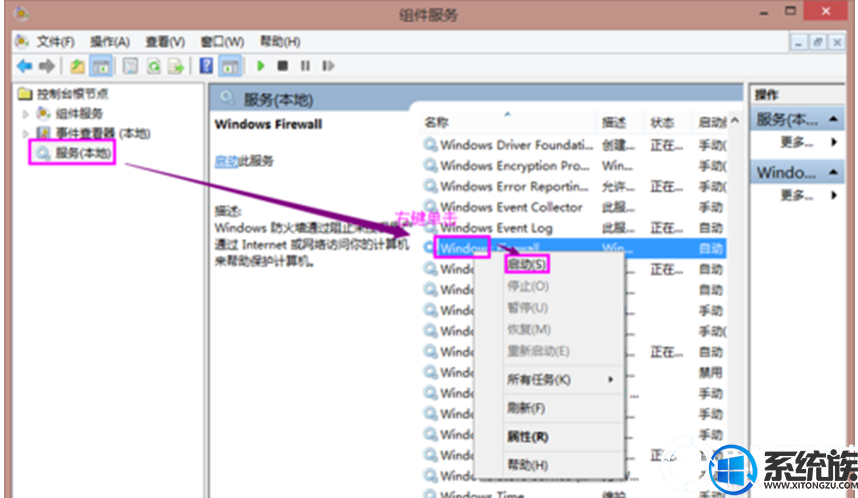This screenshot has width=858, height=498.
Task: Click the properties sheet toolbar icon
Action: point(130,66)
